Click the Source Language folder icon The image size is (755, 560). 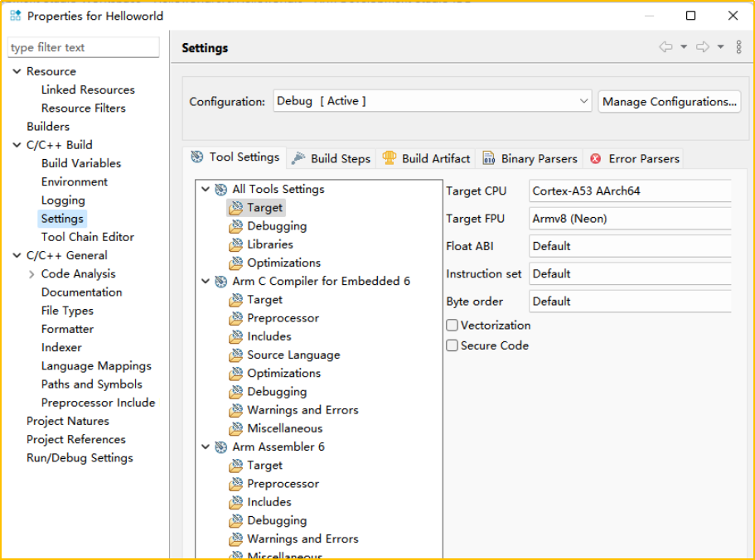pyautogui.click(x=236, y=355)
